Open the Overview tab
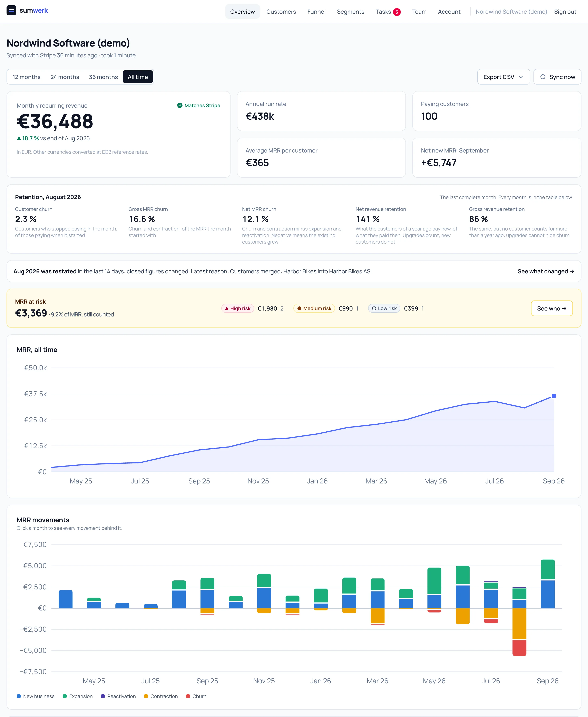This screenshot has width=588, height=717. 243,11
